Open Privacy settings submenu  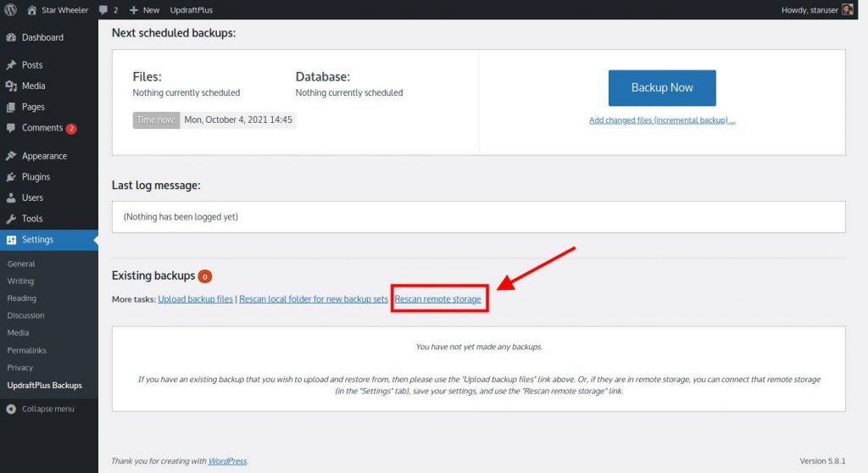click(20, 367)
